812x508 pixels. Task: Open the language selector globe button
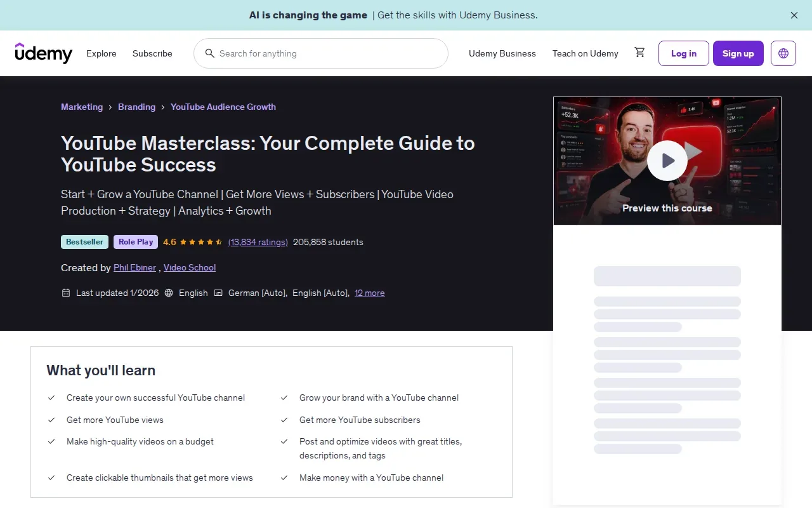pos(783,53)
